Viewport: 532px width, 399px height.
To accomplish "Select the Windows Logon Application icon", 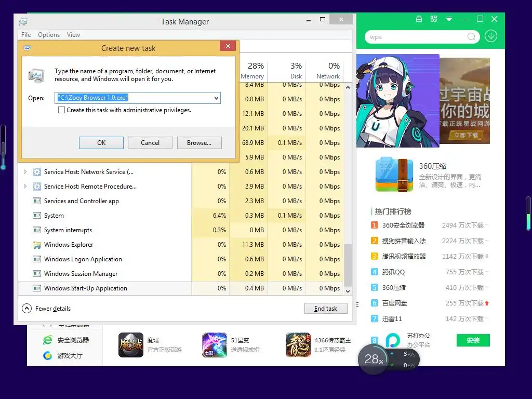I will coord(37,259).
